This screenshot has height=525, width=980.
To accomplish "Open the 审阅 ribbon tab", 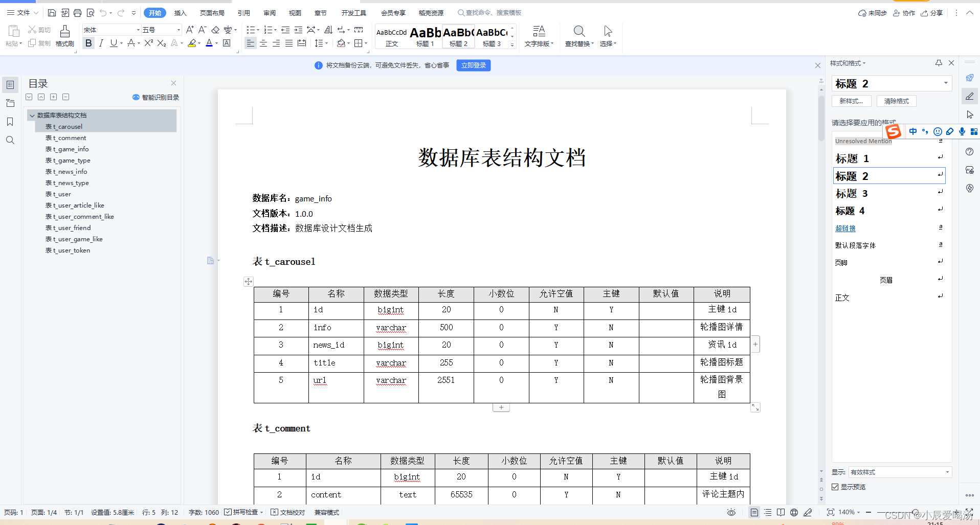I will (x=270, y=13).
